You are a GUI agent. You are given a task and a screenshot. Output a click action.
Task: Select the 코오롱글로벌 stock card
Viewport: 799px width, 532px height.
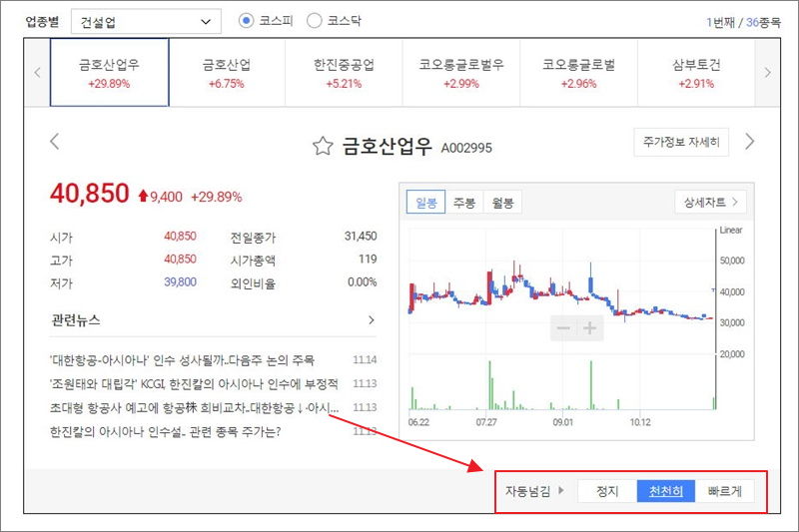click(x=579, y=72)
